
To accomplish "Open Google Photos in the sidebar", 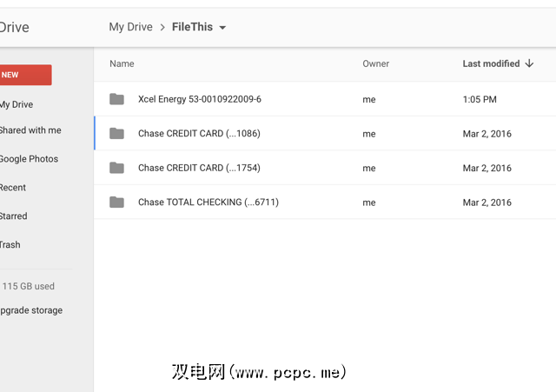I will click(x=29, y=159).
